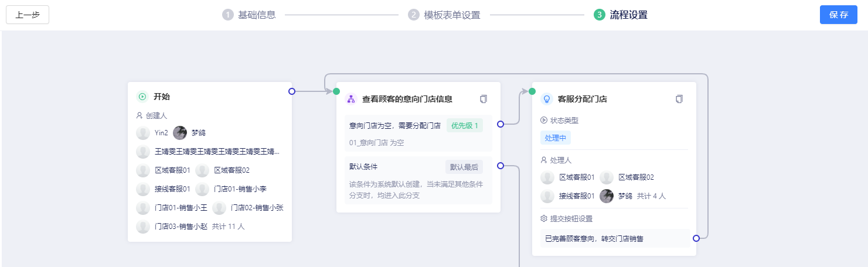Click the 01_意向门店 为空 rule text
The image size is (868, 267).
(377, 142)
